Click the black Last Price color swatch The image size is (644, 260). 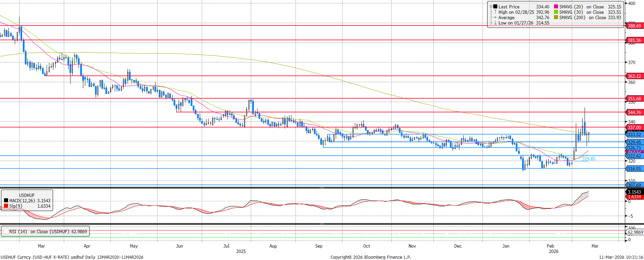tap(495, 7)
